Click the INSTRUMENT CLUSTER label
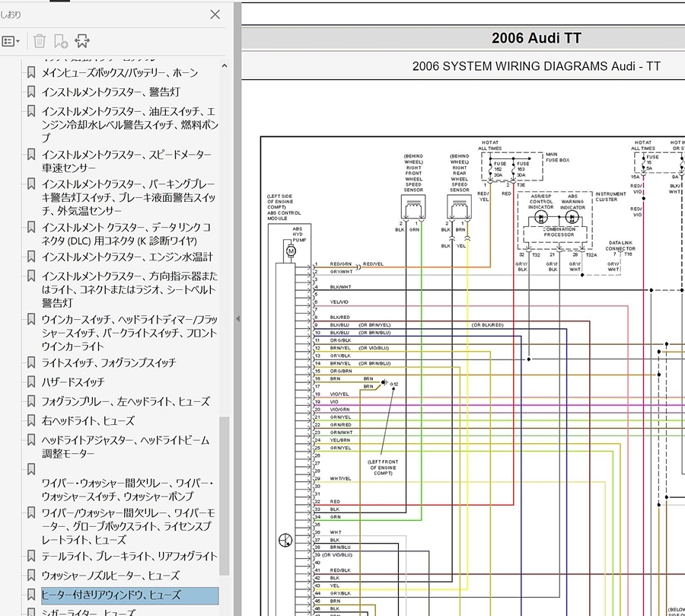This screenshot has width=685, height=616. click(x=610, y=196)
